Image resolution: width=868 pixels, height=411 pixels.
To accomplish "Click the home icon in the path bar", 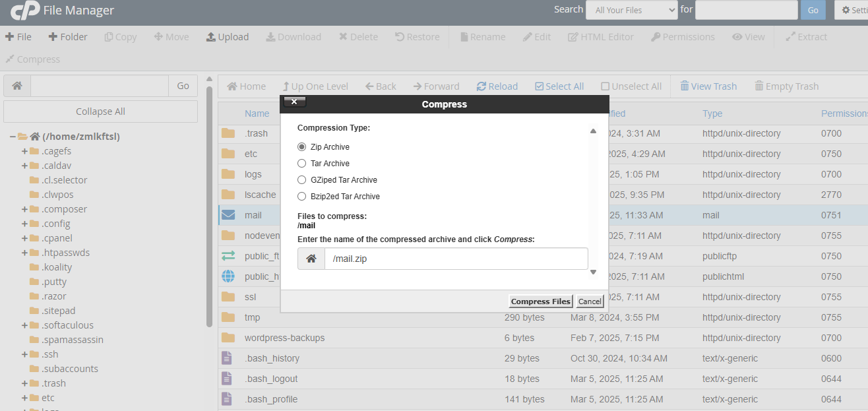I will coord(17,86).
